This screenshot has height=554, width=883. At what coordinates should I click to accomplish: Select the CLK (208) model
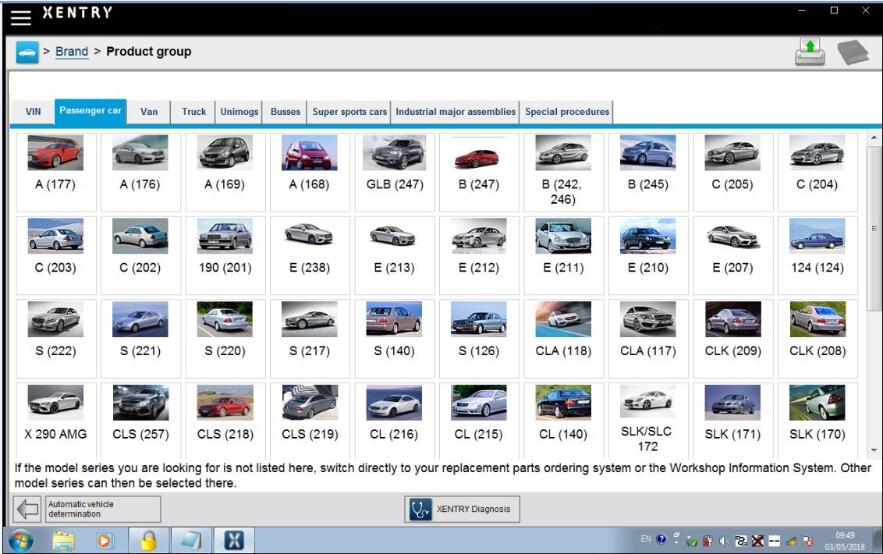(x=817, y=338)
